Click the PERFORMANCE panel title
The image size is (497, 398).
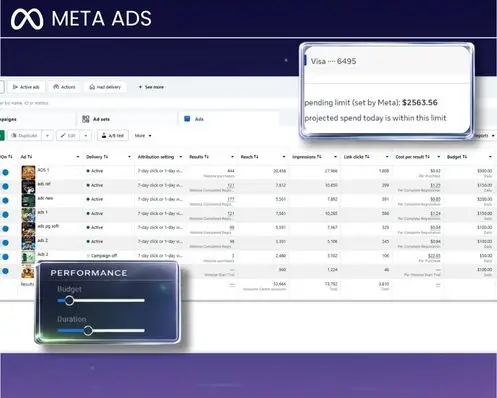[89, 273]
